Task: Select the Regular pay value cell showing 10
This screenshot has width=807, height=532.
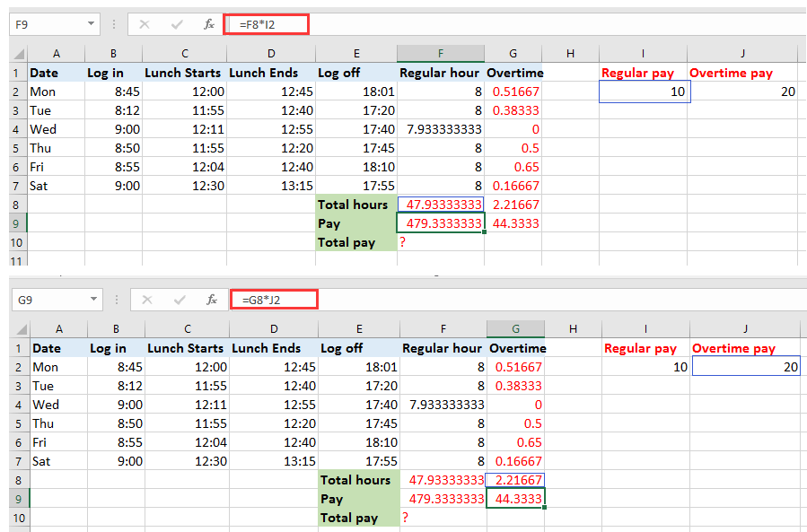Action: coord(643,92)
